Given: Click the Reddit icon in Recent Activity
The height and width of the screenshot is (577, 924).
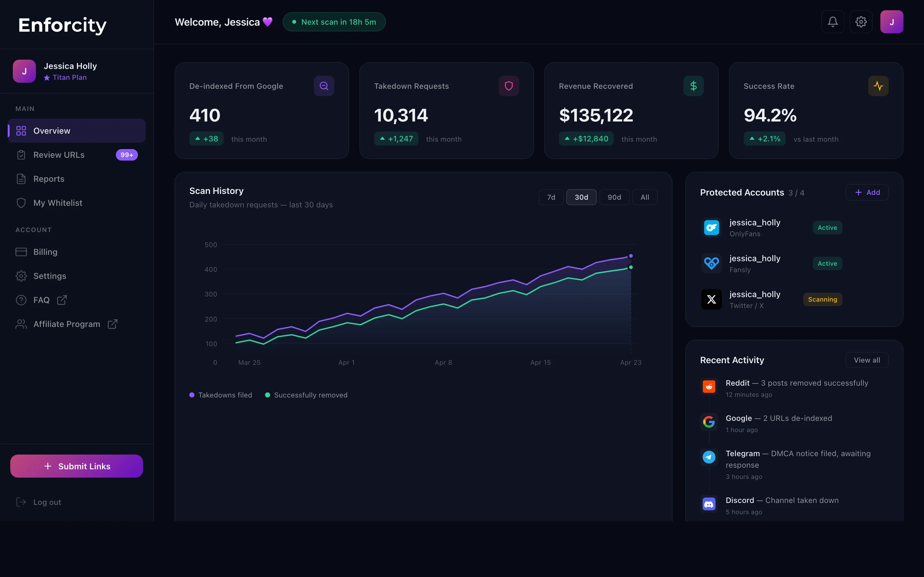Looking at the screenshot, I should coord(709,386).
